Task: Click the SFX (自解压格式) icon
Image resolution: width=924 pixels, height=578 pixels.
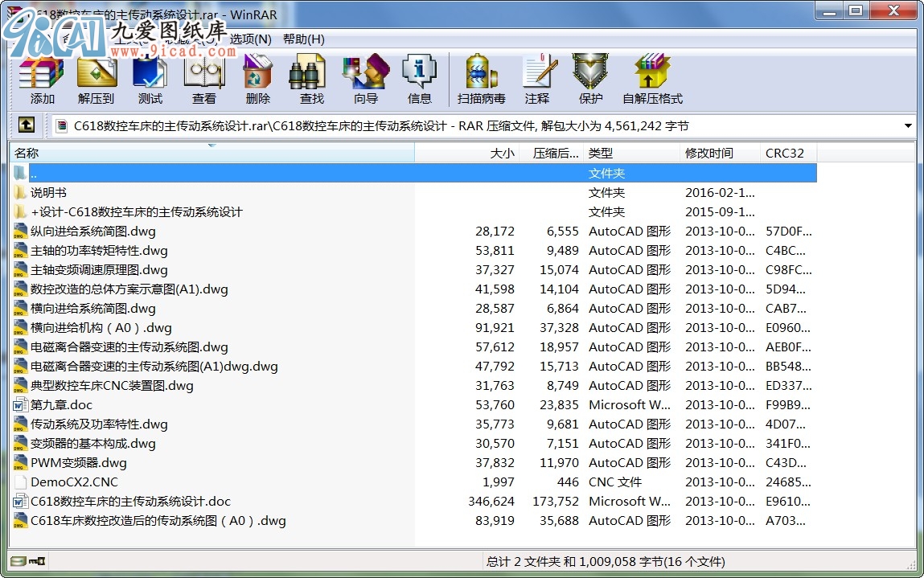Action: [x=651, y=79]
